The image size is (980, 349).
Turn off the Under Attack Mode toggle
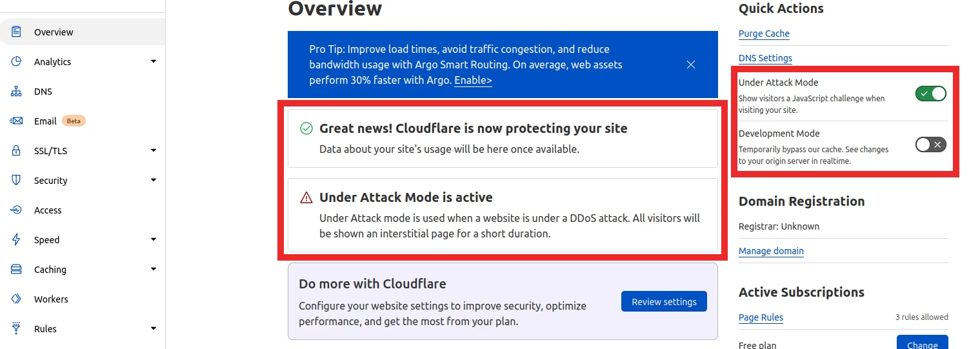point(930,94)
